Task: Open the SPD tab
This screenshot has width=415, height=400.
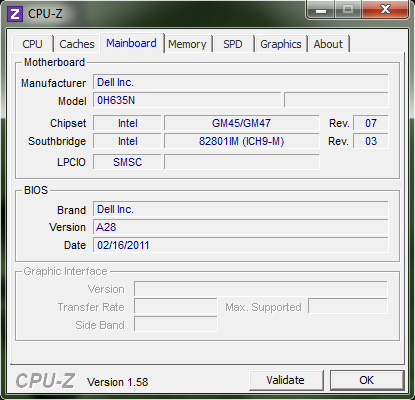Action: click(233, 44)
